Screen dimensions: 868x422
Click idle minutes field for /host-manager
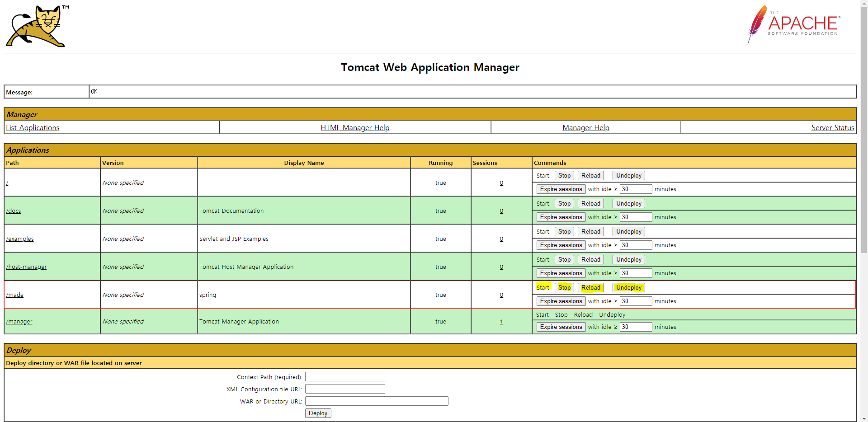(636, 273)
